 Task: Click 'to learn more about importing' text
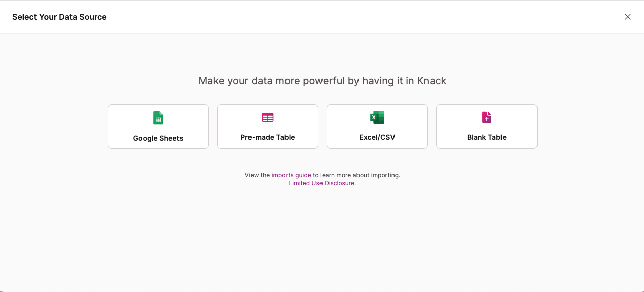356,175
